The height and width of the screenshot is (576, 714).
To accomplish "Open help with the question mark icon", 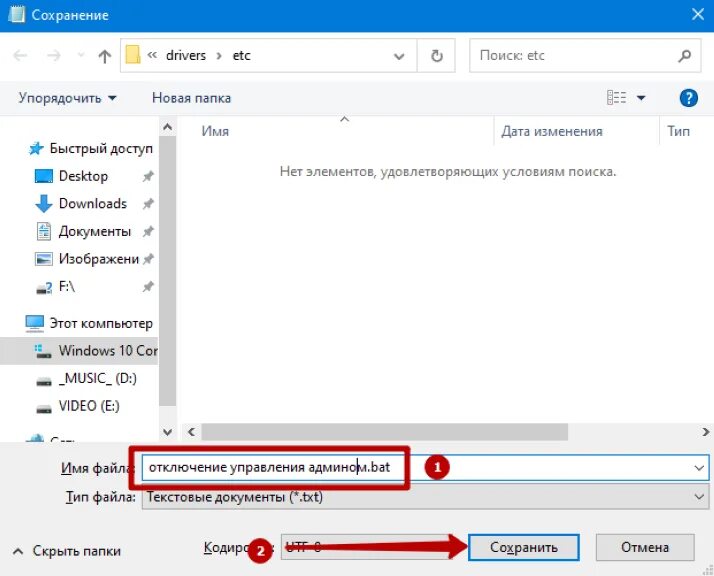I will (x=688, y=97).
